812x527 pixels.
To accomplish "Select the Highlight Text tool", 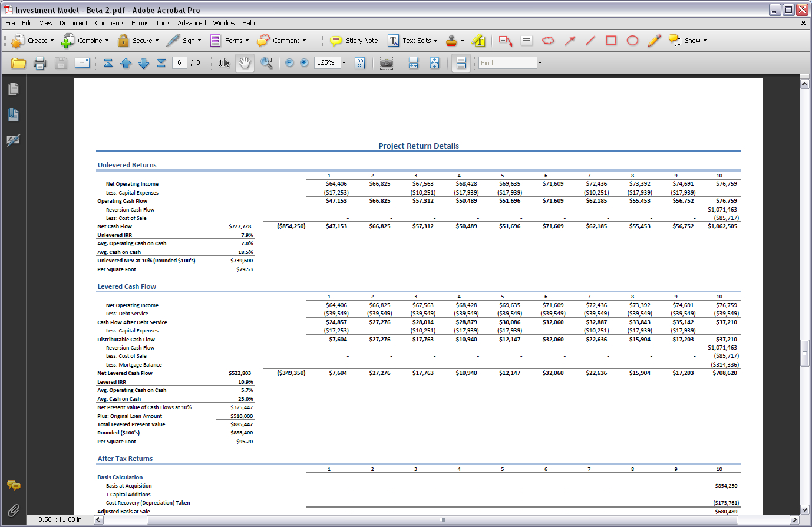I will [478, 41].
